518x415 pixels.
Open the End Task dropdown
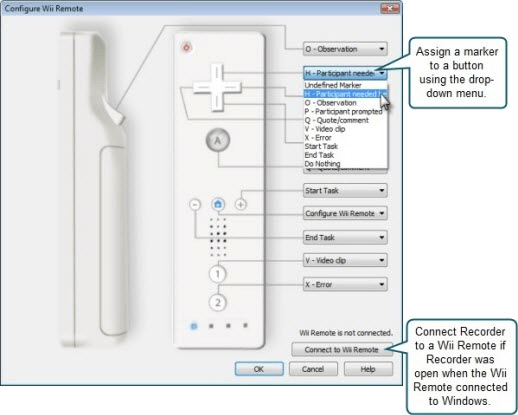point(345,237)
